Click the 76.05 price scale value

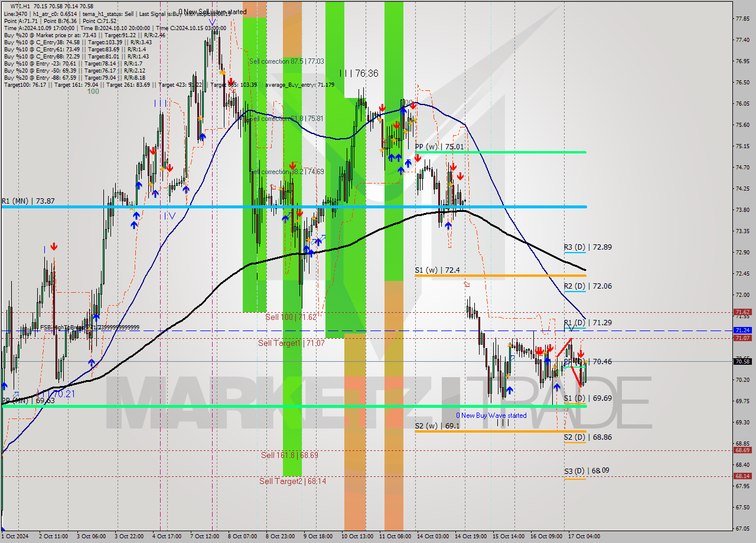point(742,103)
